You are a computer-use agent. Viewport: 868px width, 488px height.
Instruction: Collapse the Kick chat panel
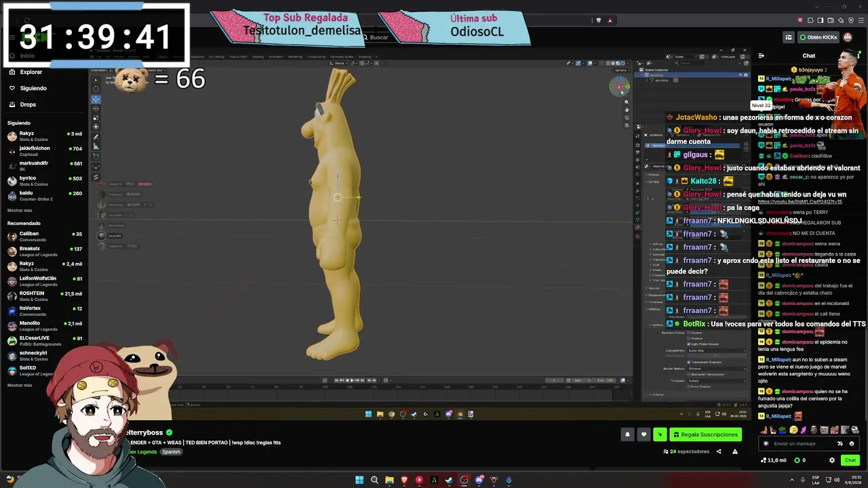pos(761,56)
